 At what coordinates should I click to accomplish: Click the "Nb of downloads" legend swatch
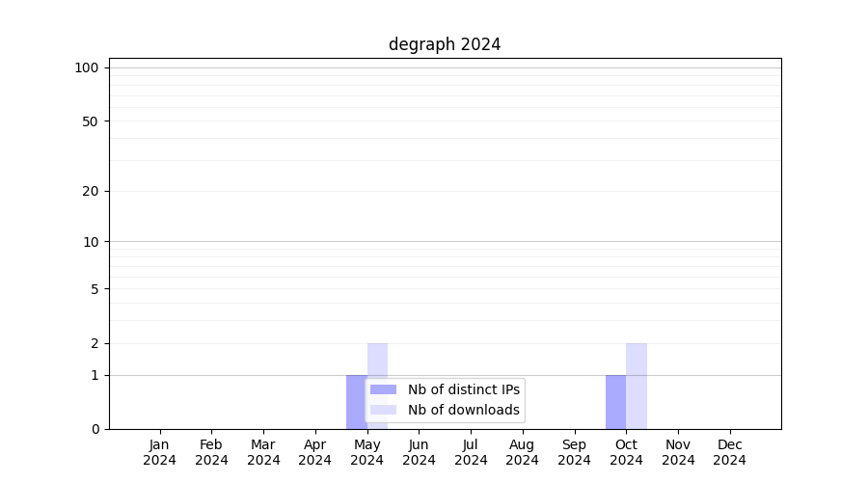pyautogui.click(x=383, y=410)
